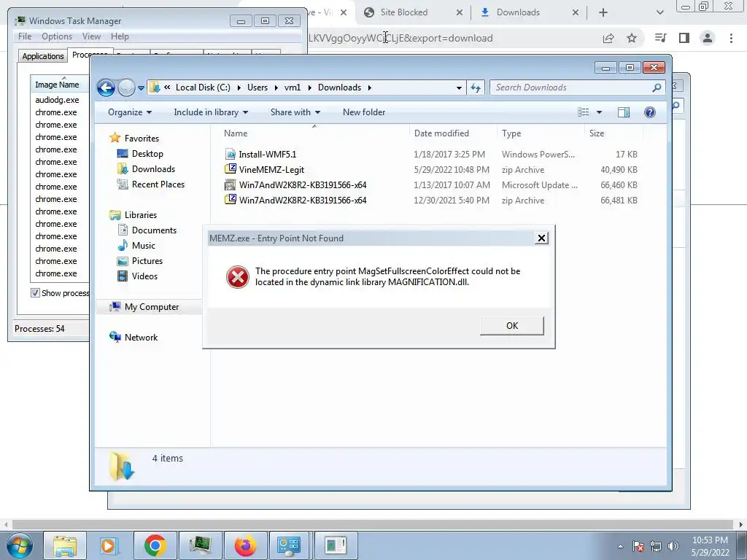Click the zip icon of Win7AndW2K8R2 archive
The height and width of the screenshot is (560, 747).
(x=230, y=199)
